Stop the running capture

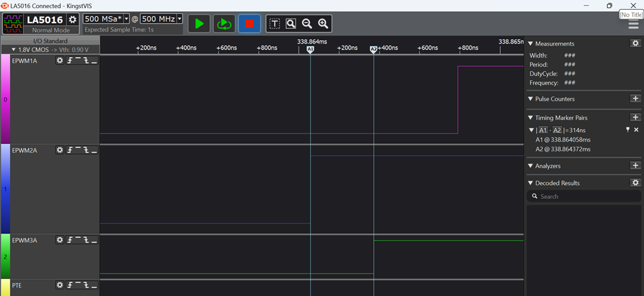(x=249, y=24)
